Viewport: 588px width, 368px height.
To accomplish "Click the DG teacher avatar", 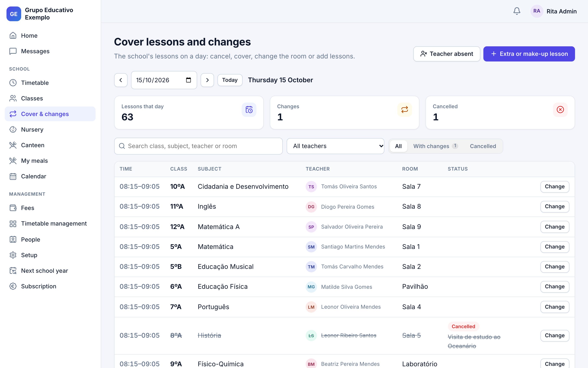I will (311, 207).
